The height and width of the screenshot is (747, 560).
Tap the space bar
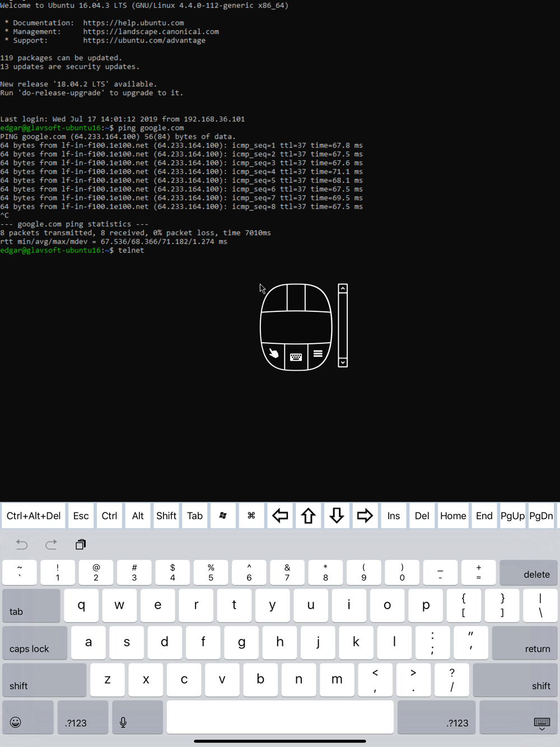coord(280,717)
